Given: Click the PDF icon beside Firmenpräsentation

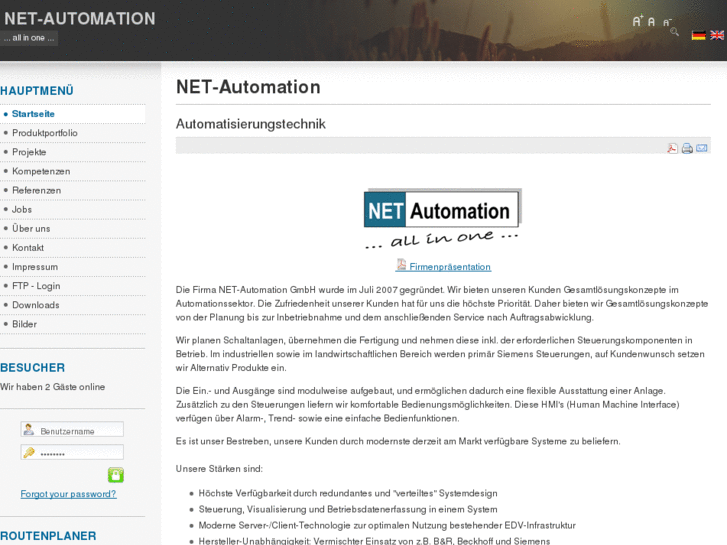Looking at the screenshot, I should [x=401, y=265].
